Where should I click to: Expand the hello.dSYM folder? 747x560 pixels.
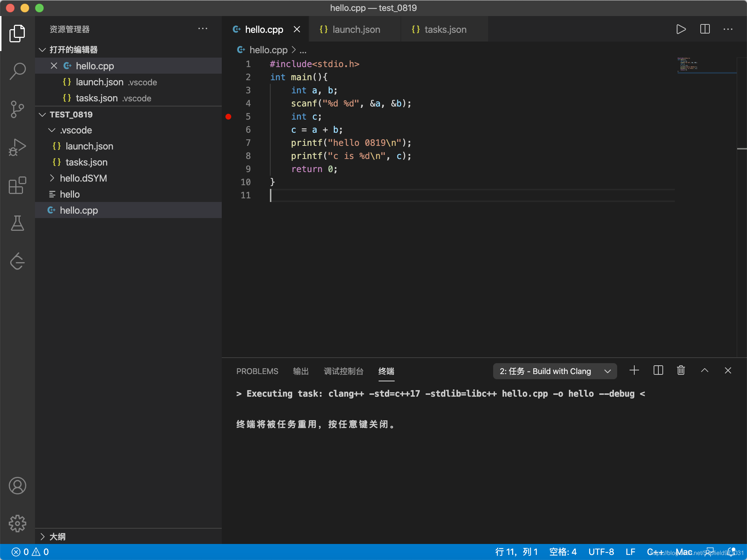pyautogui.click(x=52, y=178)
